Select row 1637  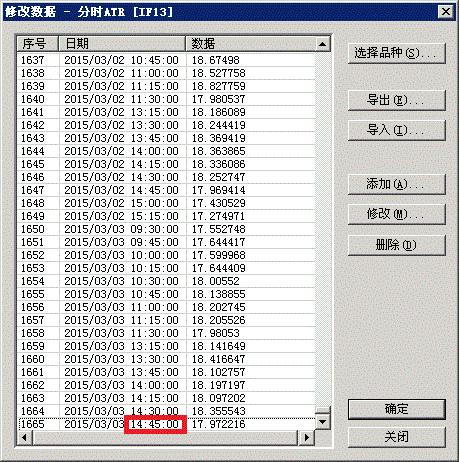tap(166, 60)
